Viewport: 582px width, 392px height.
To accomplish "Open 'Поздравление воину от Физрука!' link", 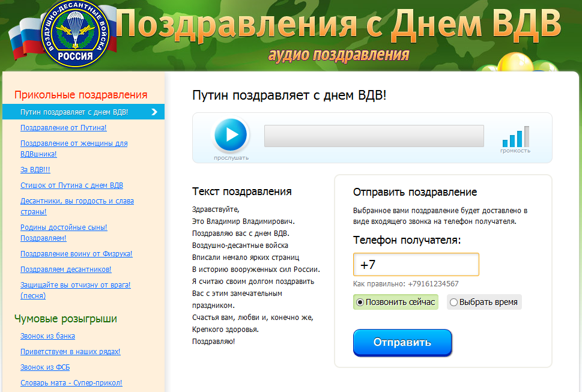I will pos(76,254).
